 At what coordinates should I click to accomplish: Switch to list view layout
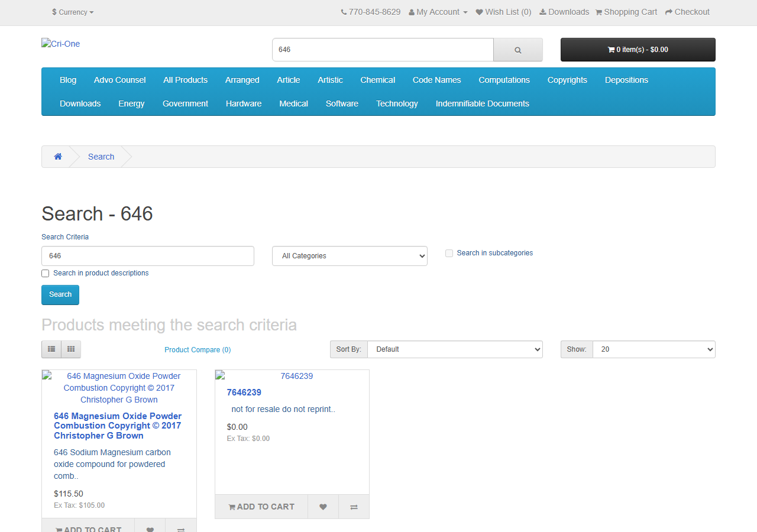(x=51, y=349)
